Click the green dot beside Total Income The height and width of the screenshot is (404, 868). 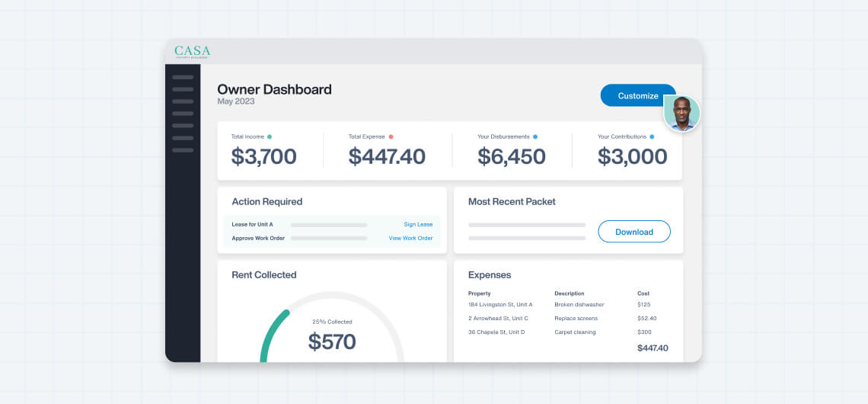tap(270, 137)
